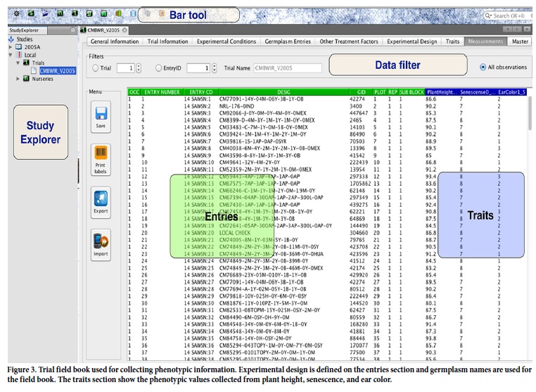The width and height of the screenshot is (536, 392).
Task: Open the Experimental Design tab
Action: tap(412, 42)
